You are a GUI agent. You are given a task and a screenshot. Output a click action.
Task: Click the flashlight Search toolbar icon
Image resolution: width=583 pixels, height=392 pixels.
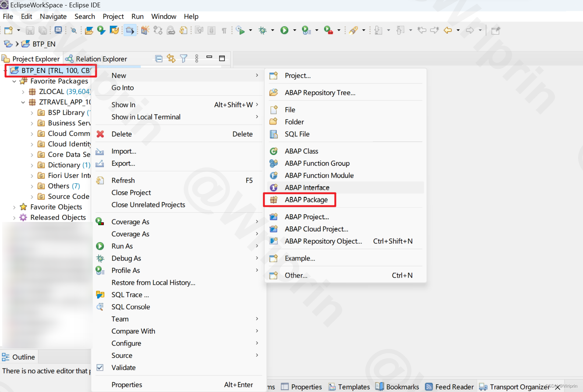353,31
